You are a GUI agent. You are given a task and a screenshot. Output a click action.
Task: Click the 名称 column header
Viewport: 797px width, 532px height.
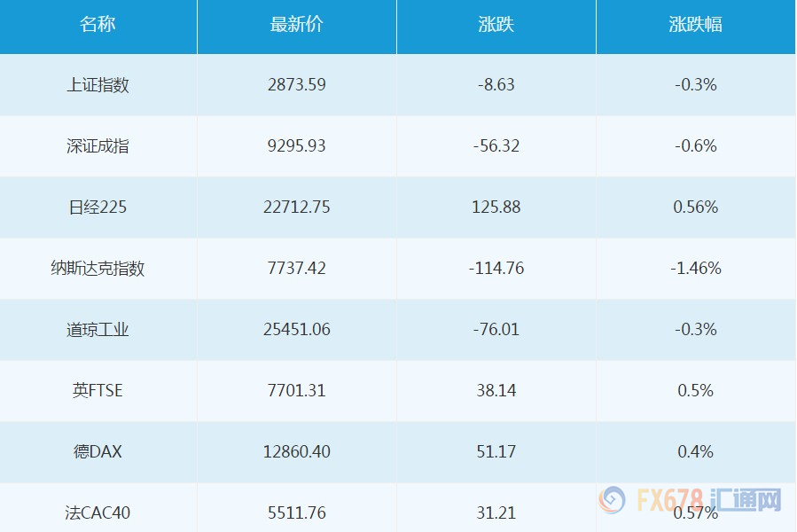coord(98,25)
